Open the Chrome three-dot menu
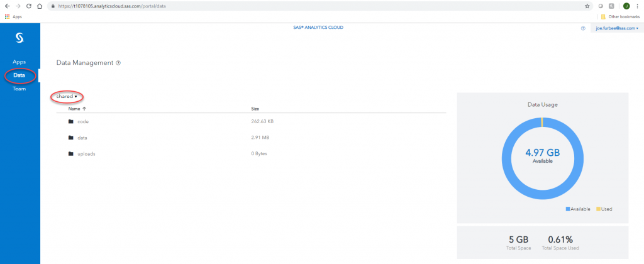644x264 pixels. point(638,6)
